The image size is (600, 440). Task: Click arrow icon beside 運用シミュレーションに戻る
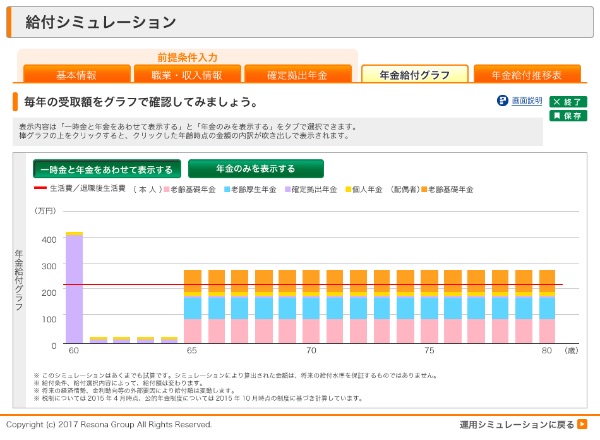pos(581,424)
